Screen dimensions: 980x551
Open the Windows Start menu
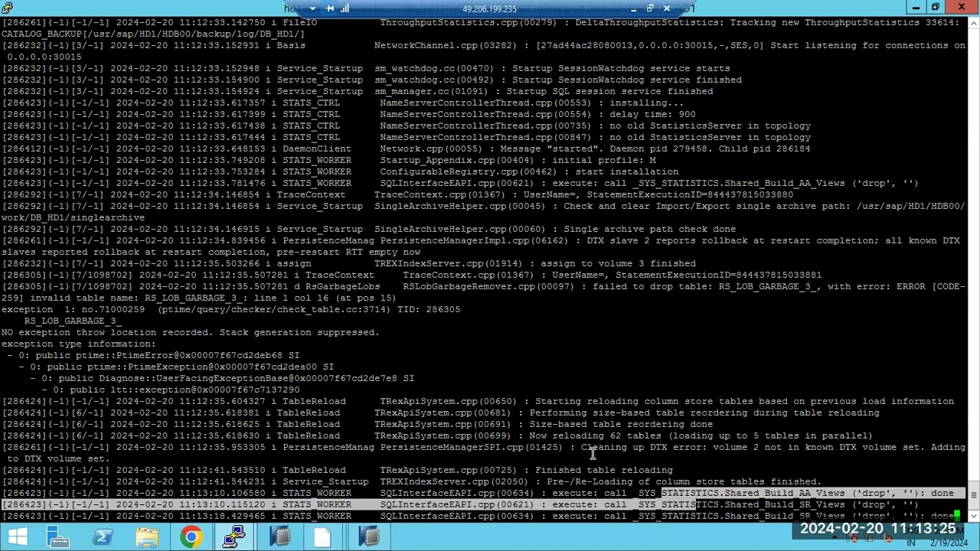pyautogui.click(x=17, y=537)
